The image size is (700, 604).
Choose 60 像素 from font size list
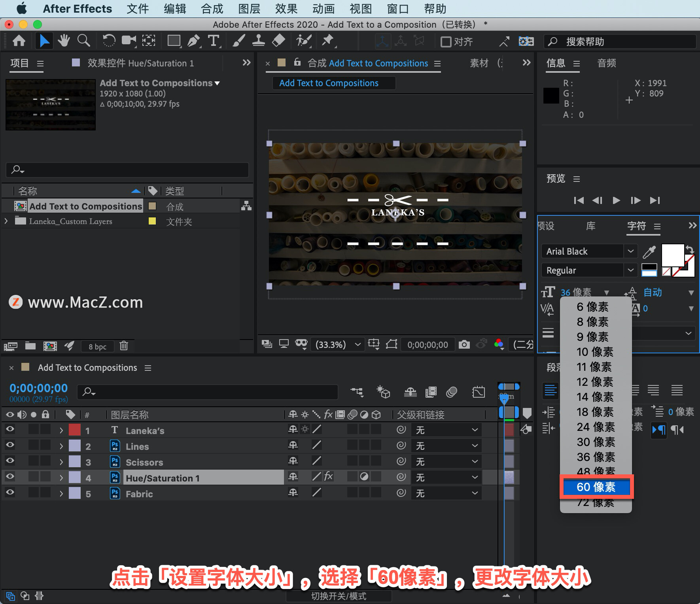click(x=596, y=487)
